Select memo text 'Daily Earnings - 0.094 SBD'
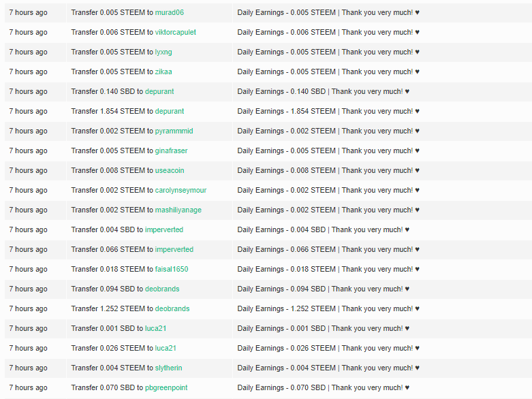 click(x=281, y=289)
